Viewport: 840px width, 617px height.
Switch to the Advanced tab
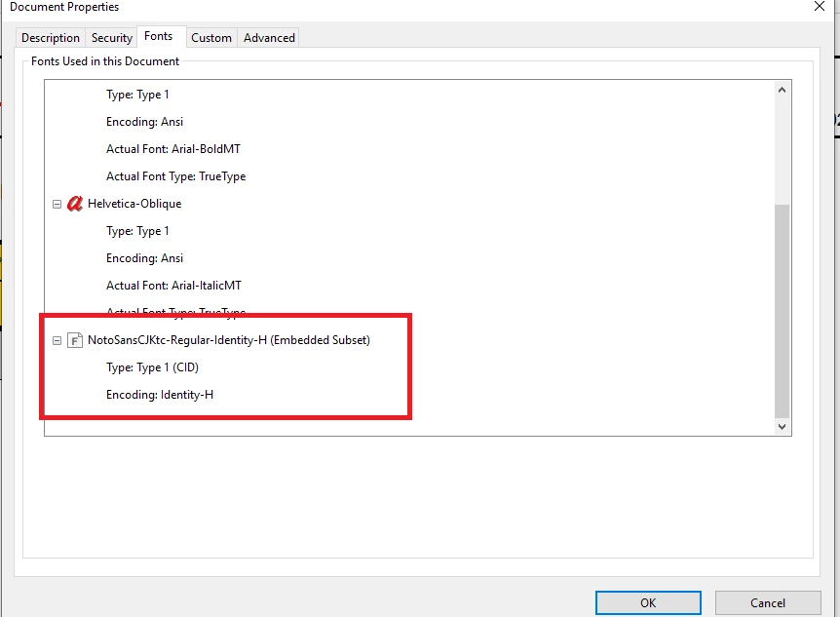tap(269, 37)
